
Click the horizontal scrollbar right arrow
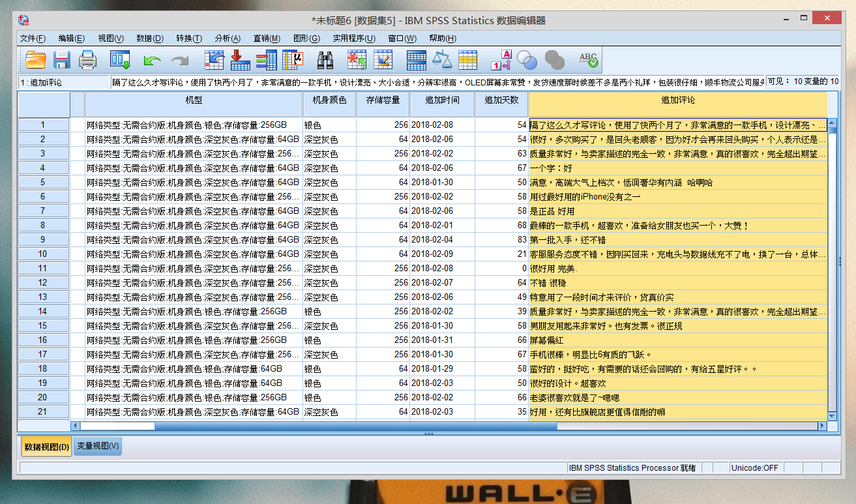822,426
